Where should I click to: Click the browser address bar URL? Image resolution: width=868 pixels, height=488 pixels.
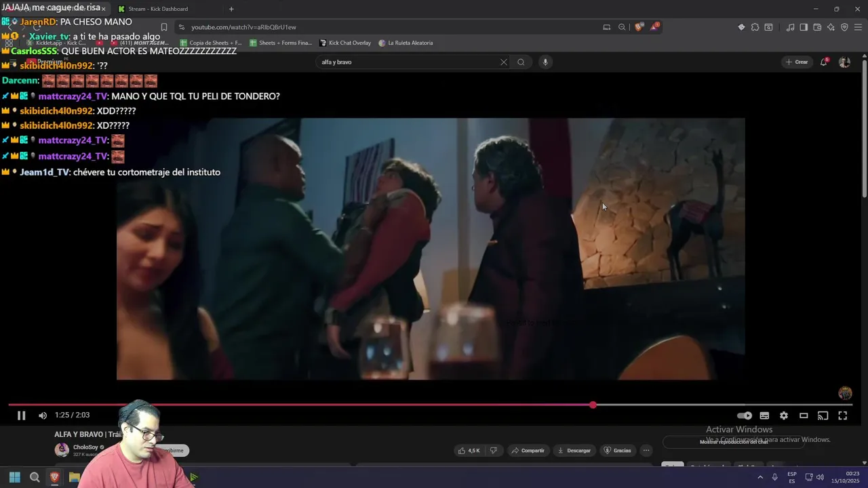tap(243, 27)
